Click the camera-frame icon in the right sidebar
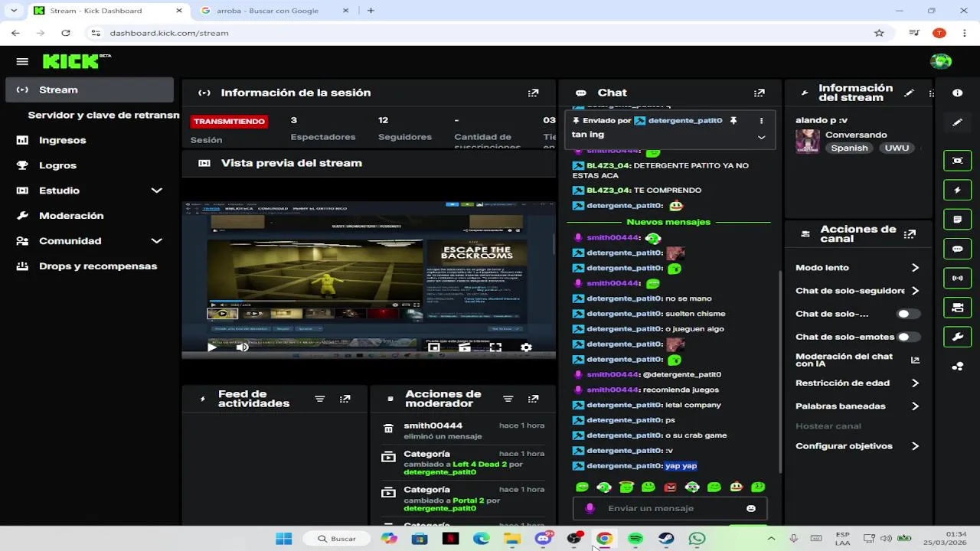This screenshot has height=551, width=980. 957,161
